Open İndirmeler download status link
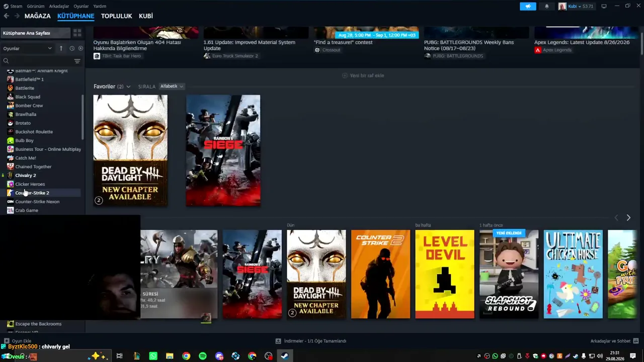 315,341
